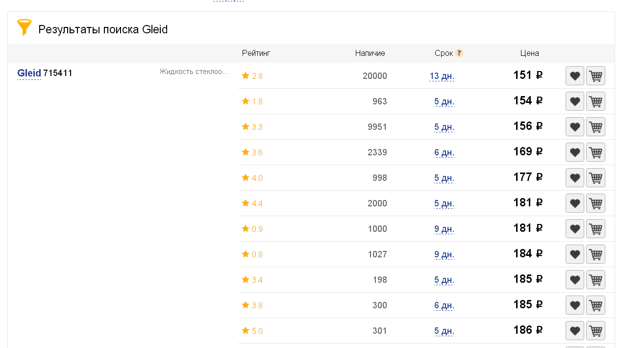The width and height of the screenshot is (644, 348).
Task: Click the 3.6 star rating
Action: pos(252,152)
